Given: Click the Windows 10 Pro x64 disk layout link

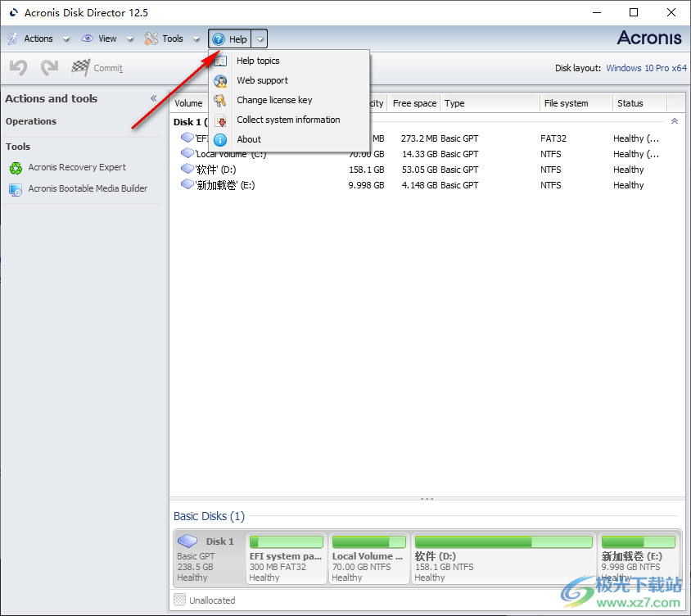Looking at the screenshot, I should 646,68.
